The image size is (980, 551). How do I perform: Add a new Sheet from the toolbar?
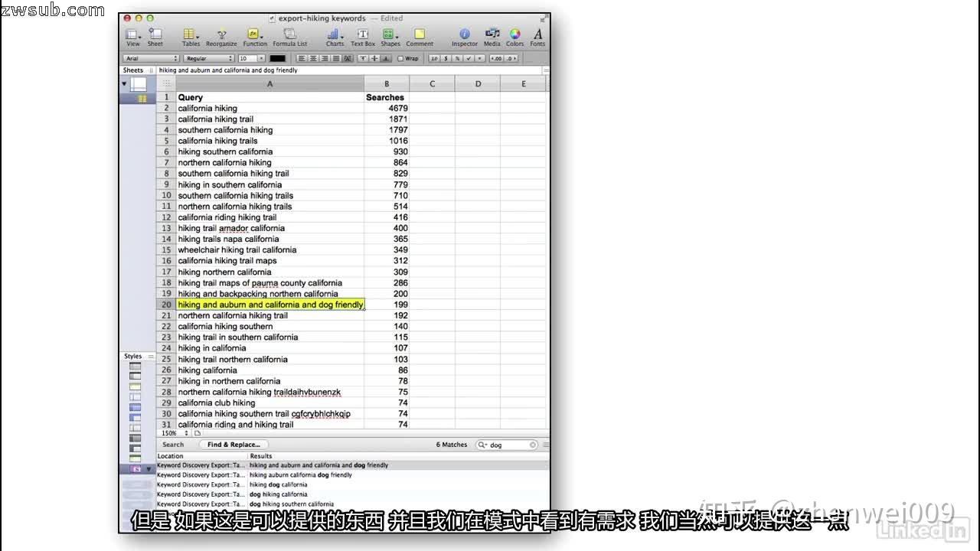pos(155,35)
